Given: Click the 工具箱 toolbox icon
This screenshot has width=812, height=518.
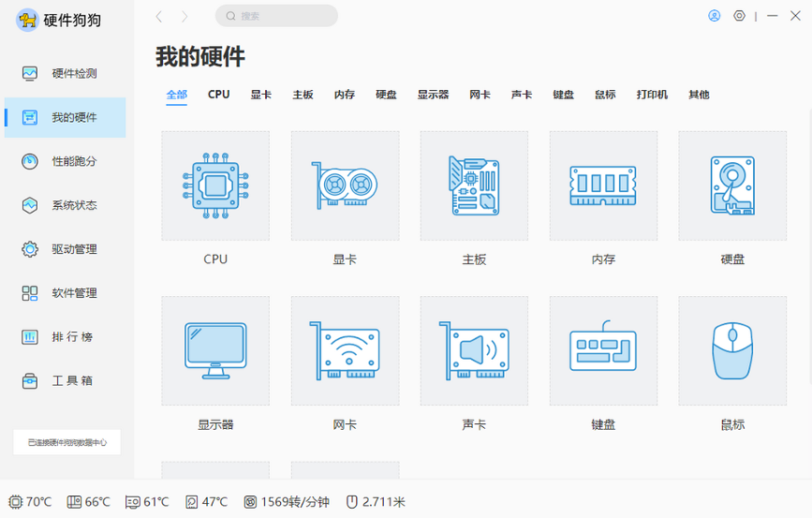Looking at the screenshot, I should point(30,381).
